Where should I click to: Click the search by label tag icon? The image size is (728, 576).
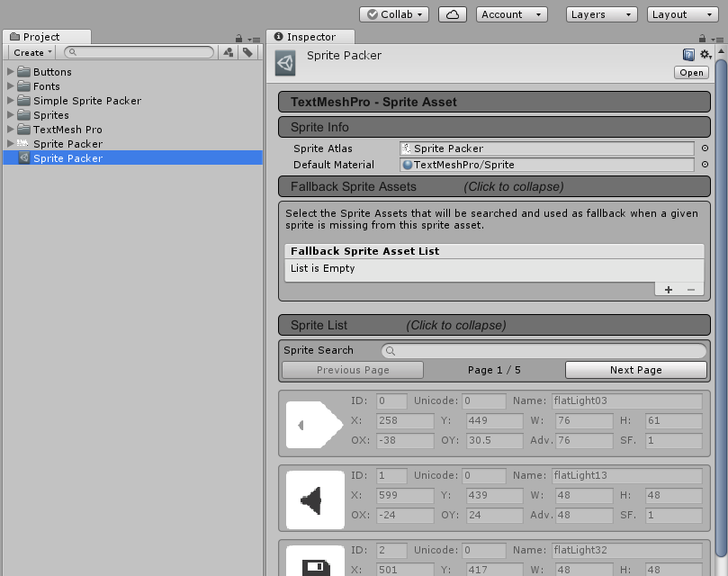[x=248, y=52]
